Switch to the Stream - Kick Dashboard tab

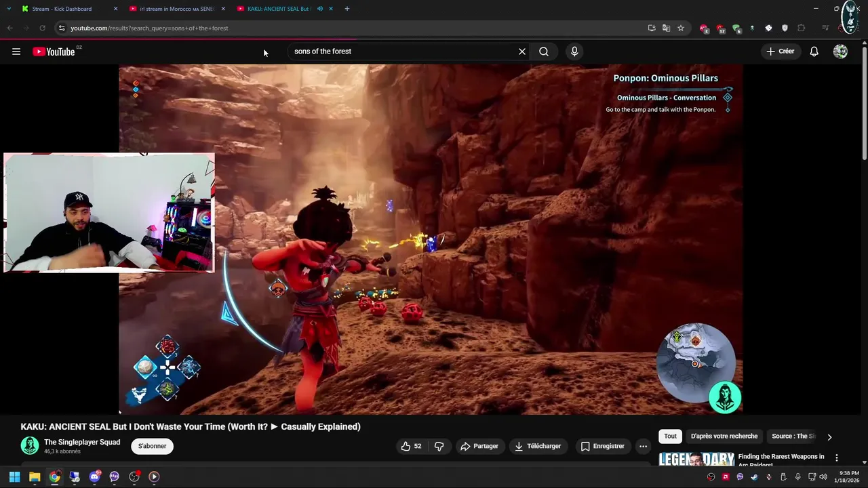pos(62,9)
